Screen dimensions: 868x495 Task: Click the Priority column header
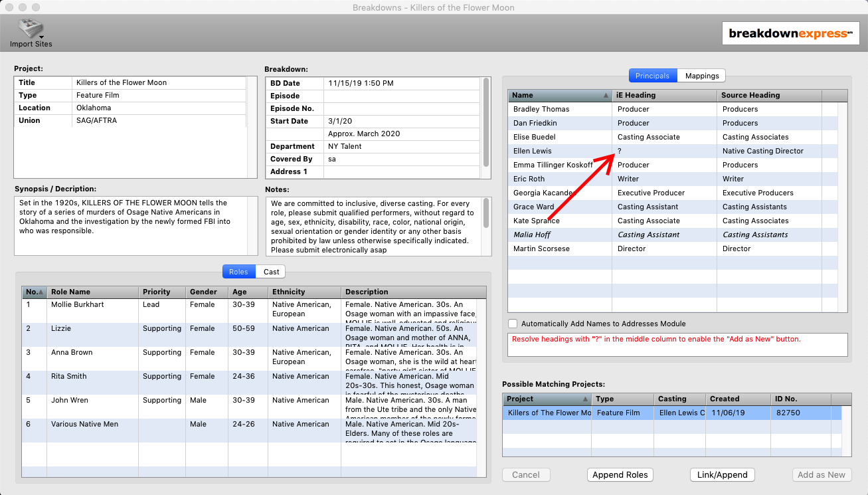pyautogui.click(x=162, y=292)
